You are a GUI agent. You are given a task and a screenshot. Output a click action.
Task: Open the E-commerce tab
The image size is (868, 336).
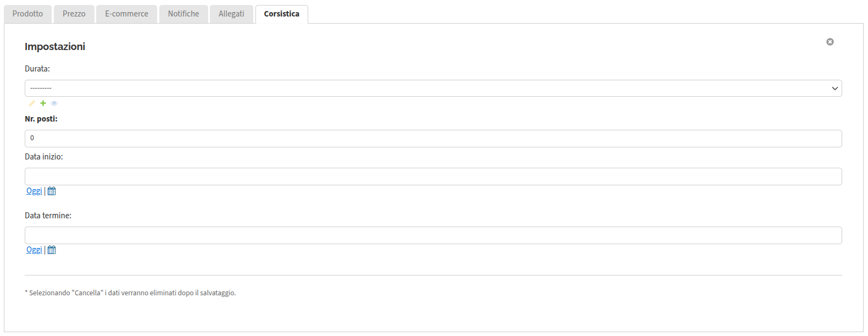pyautogui.click(x=127, y=14)
